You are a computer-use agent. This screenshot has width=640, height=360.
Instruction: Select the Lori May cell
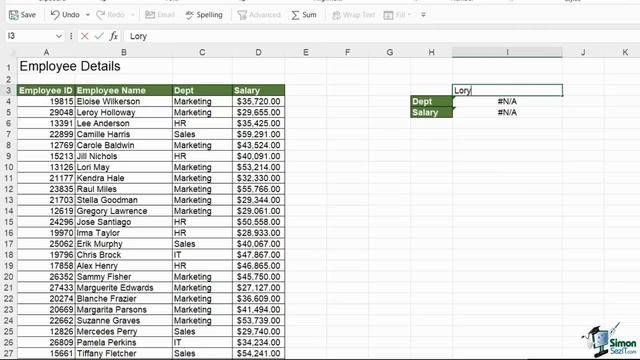point(124,167)
